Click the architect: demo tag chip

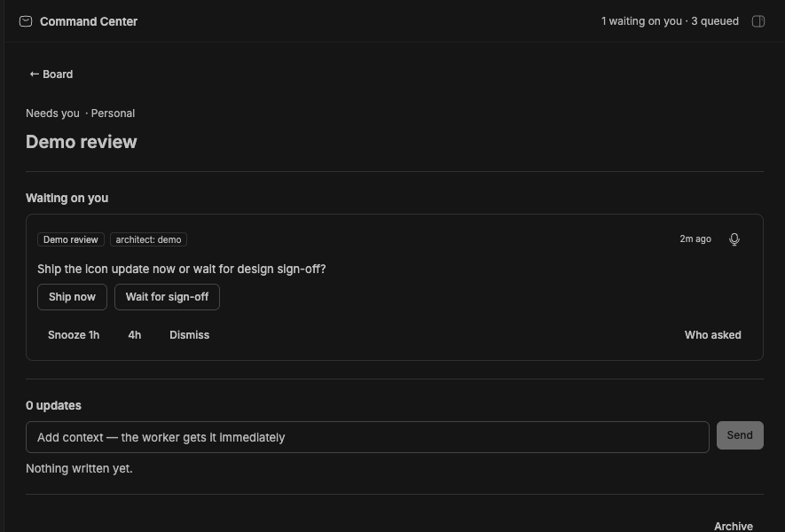click(x=148, y=239)
